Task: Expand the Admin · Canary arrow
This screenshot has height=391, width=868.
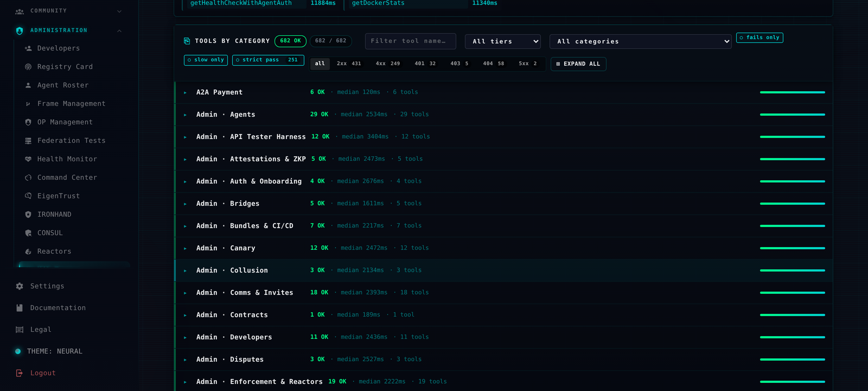Action: click(185, 249)
